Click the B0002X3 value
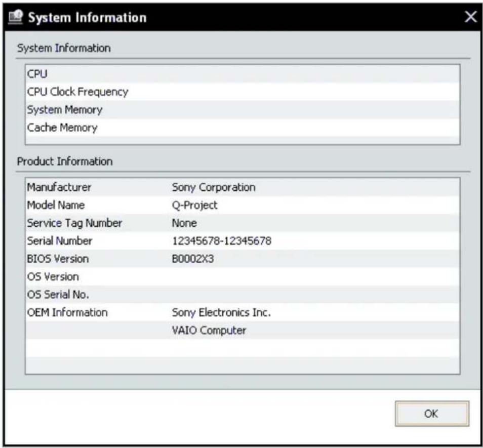 (192, 259)
